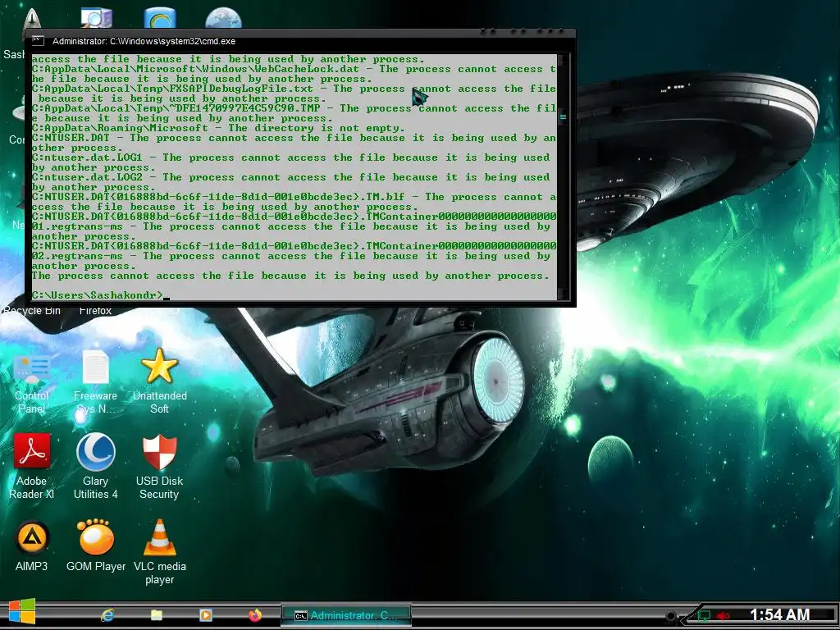Viewport: 840px width, 630px height.
Task: Click the red muted volume tray icon
Action: pyautogui.click(x=724, y=616)
